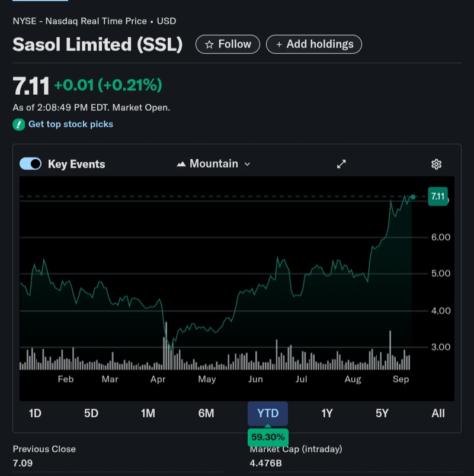The image size is (474, 476).
Task: Click the 59.30% YTD return badge
Action: [x=268, y=437]
